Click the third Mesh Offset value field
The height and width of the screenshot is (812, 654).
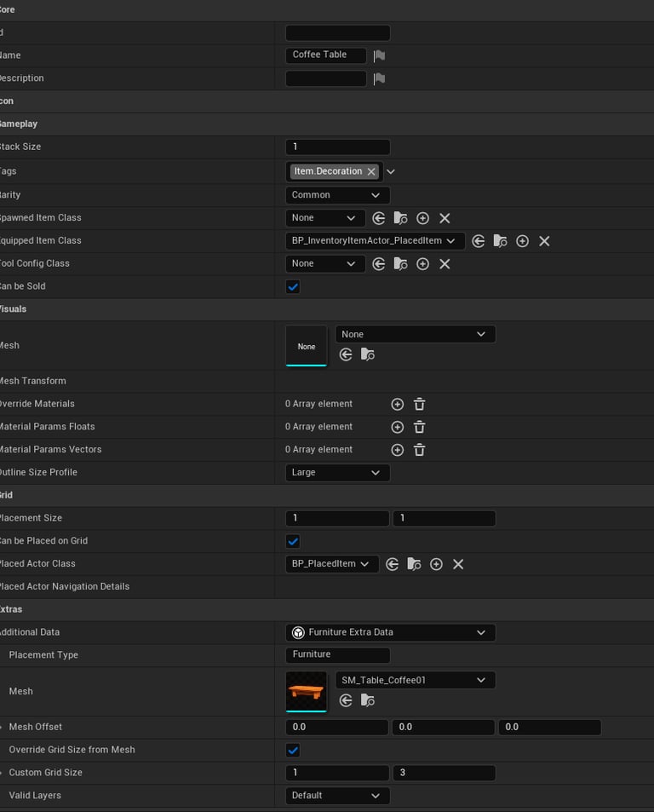click(x=549, y=728)
